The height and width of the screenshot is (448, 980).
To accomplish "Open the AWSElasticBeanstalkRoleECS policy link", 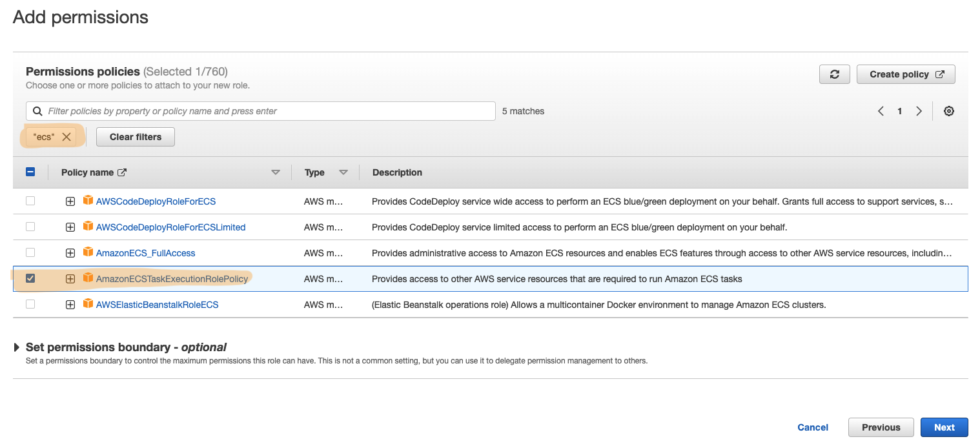I will point(157,305).
